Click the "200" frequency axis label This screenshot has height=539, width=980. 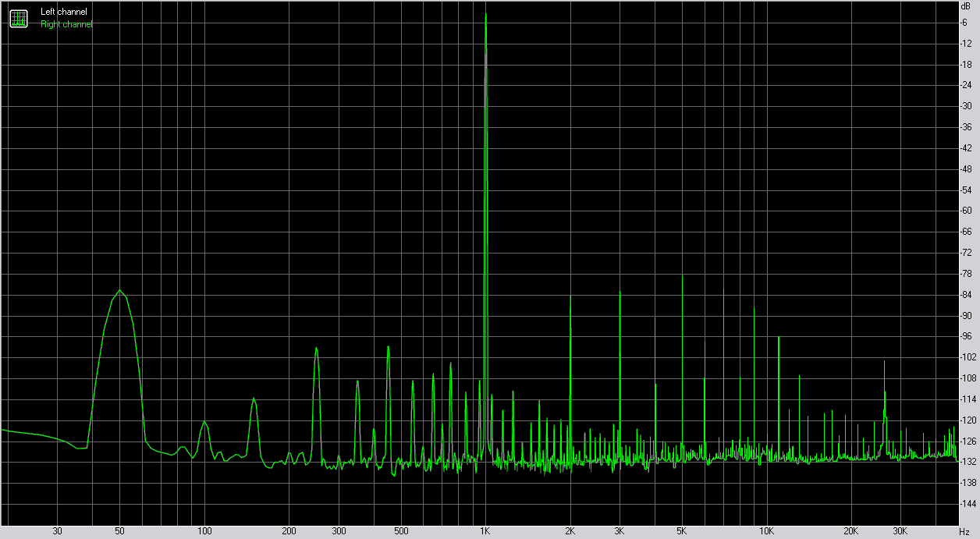(x=289, y=531)
